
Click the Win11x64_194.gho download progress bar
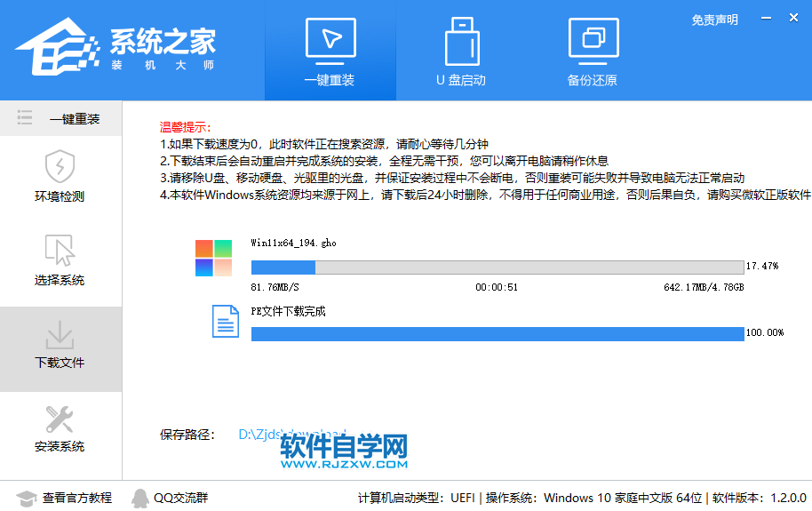pos(498,267)
